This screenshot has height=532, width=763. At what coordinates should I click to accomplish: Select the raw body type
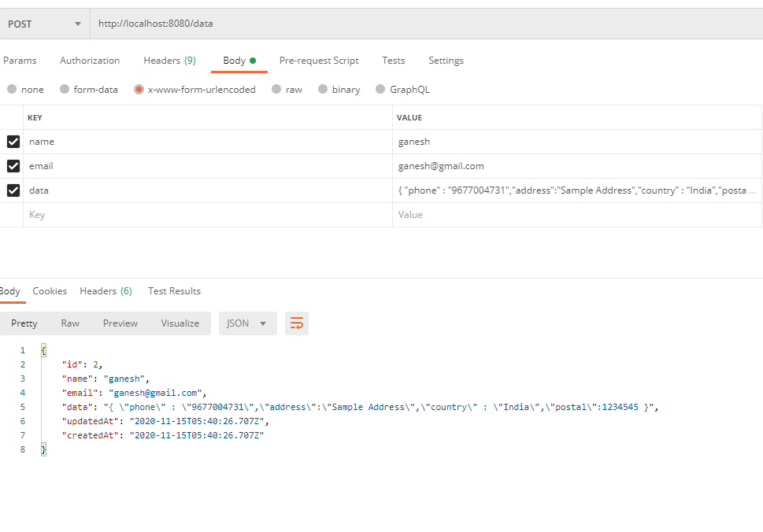coord(286,90)
